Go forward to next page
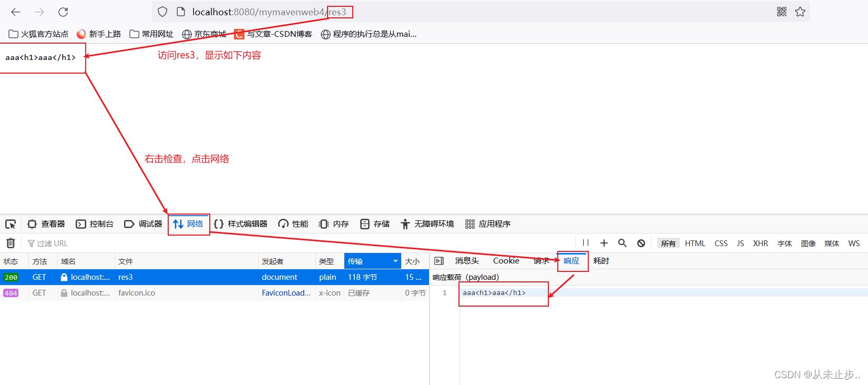 (x=39, y=12)
